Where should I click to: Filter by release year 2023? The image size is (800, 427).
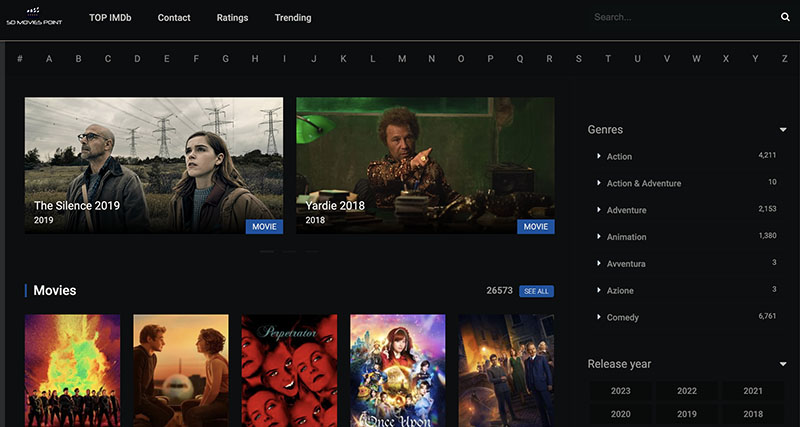pyautogui.click(x=620, y=391)
